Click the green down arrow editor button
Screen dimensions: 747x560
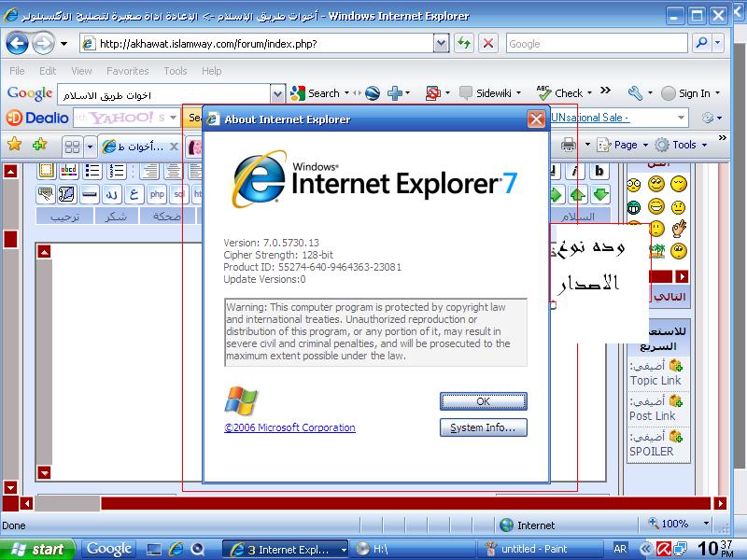tap(600, 194)
